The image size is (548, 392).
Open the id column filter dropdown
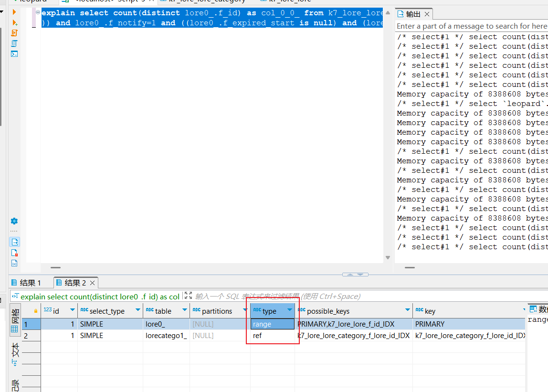point(73,311)
